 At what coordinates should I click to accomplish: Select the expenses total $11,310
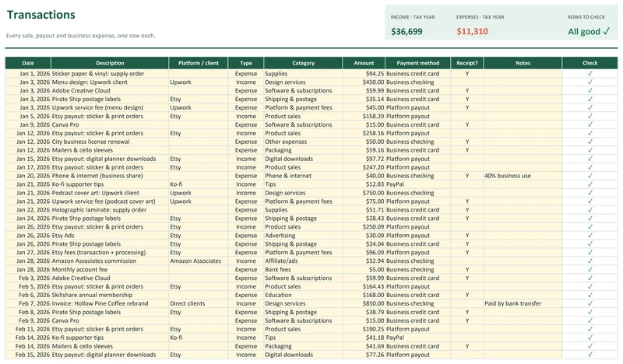[x=472, y=31]
